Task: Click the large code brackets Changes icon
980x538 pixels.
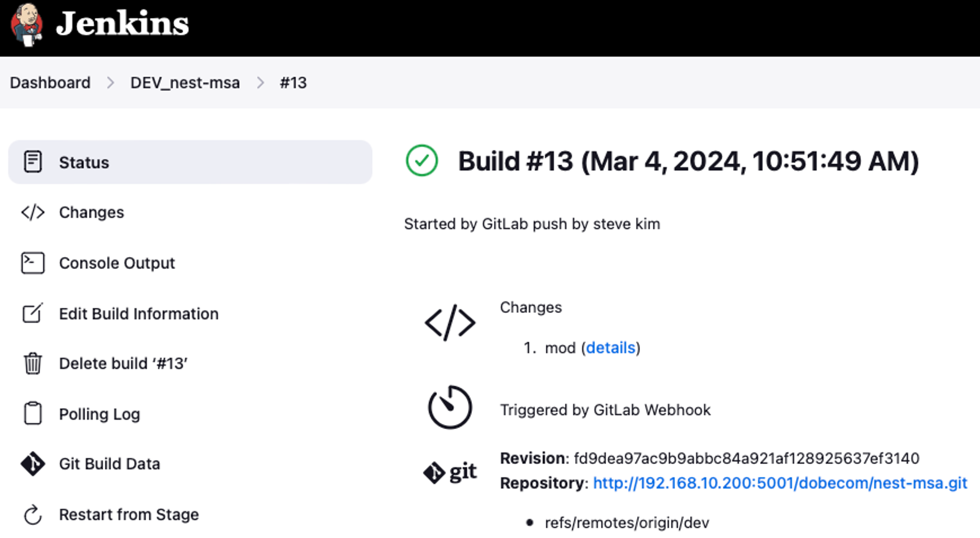Action: [x=450, y=322]
